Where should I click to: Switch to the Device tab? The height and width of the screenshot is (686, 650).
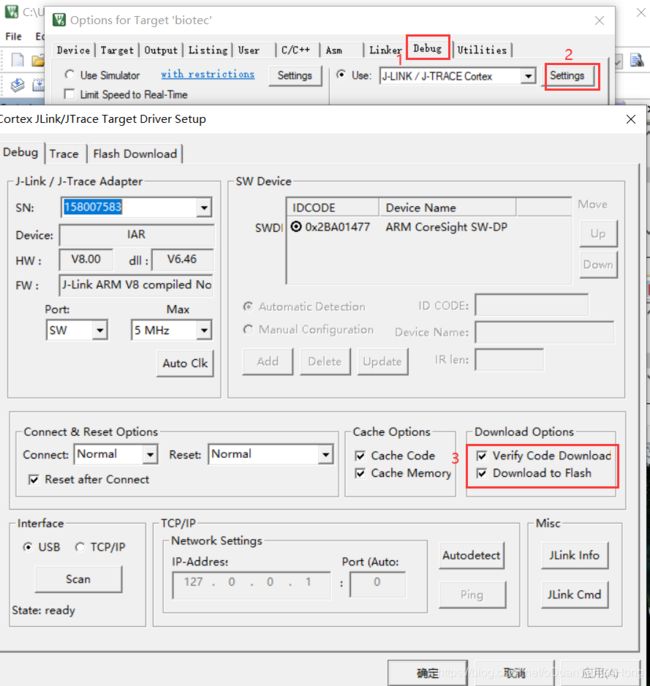[x=73, y=50]
